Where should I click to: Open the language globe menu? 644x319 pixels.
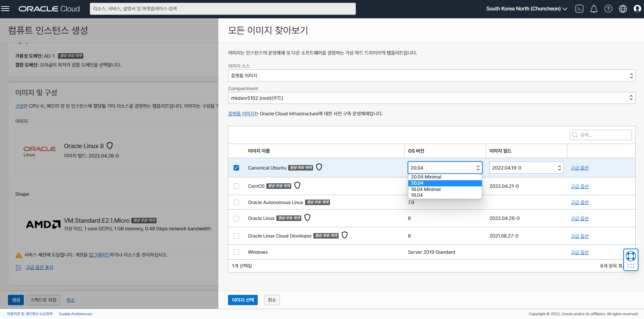pos(623,9)
